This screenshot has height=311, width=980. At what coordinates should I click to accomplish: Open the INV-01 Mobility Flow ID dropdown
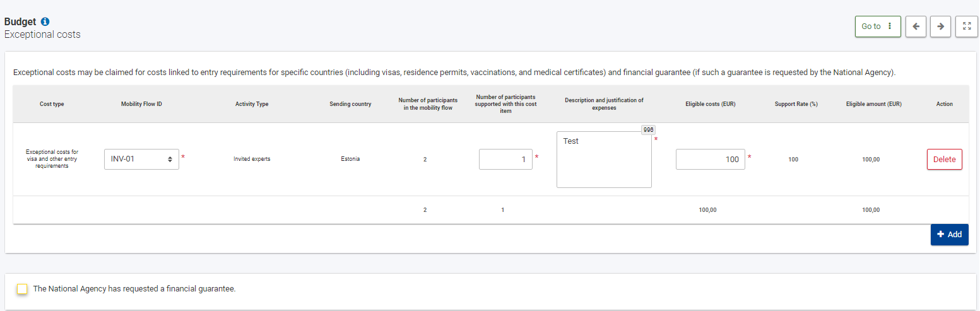click(141, 159)
